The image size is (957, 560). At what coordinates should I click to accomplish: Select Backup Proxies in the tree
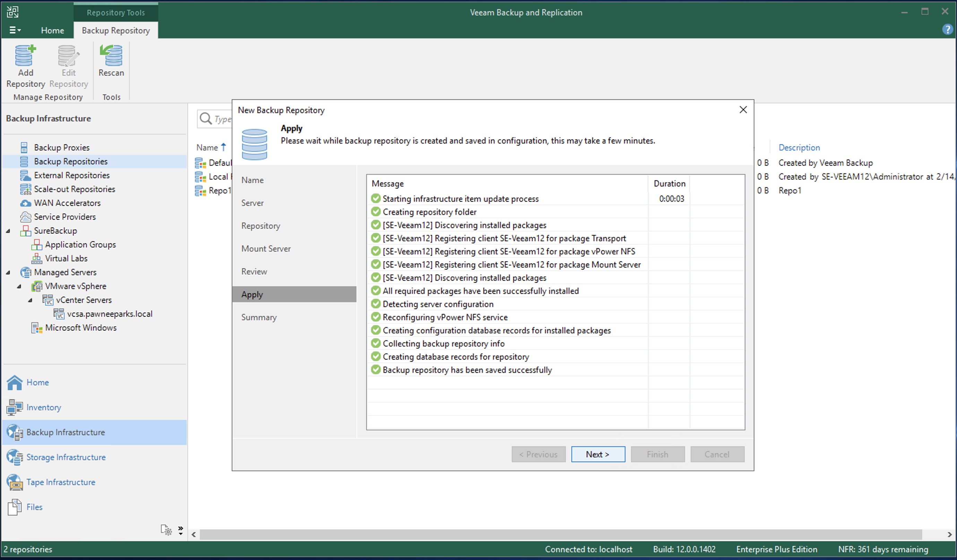tap(61, 147)
